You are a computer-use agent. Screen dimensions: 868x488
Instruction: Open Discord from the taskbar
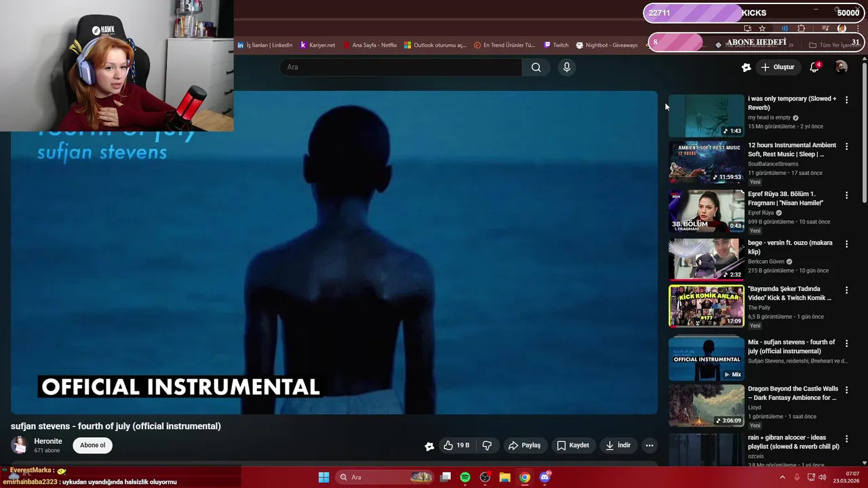click(545, 477)
